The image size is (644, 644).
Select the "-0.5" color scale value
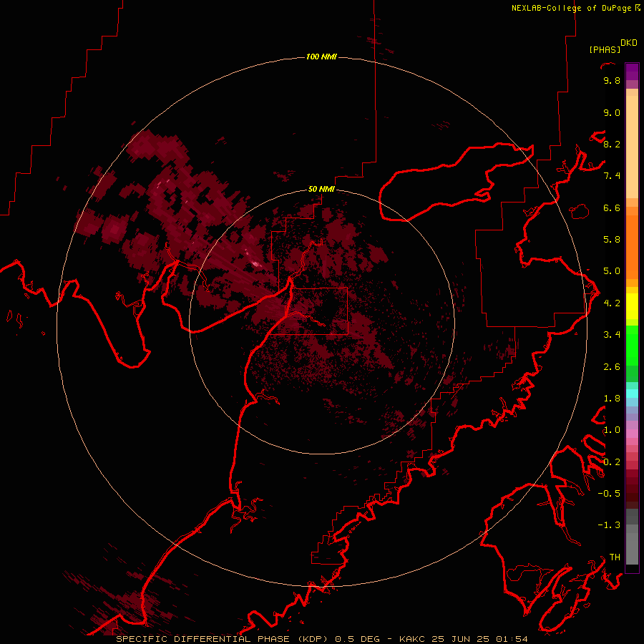tap(609, 494)
